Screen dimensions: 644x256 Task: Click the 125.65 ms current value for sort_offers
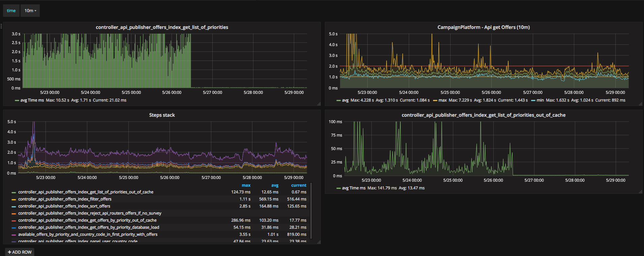point(297,206)
